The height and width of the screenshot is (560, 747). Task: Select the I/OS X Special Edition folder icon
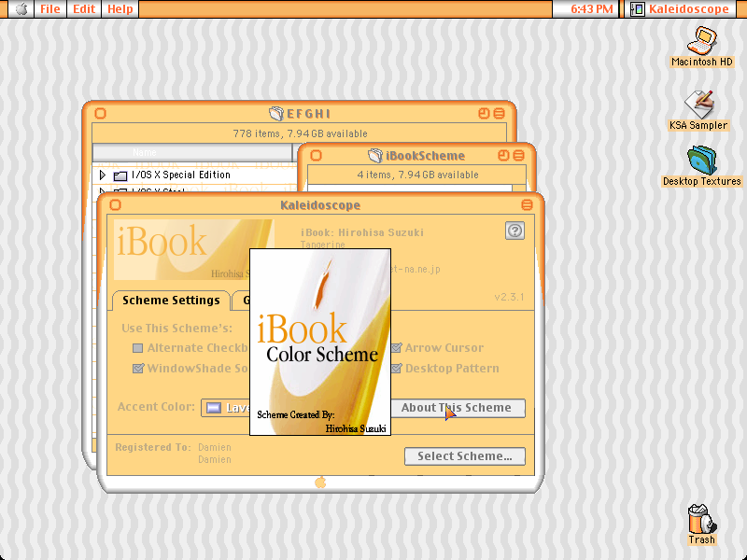pos(120,175)
